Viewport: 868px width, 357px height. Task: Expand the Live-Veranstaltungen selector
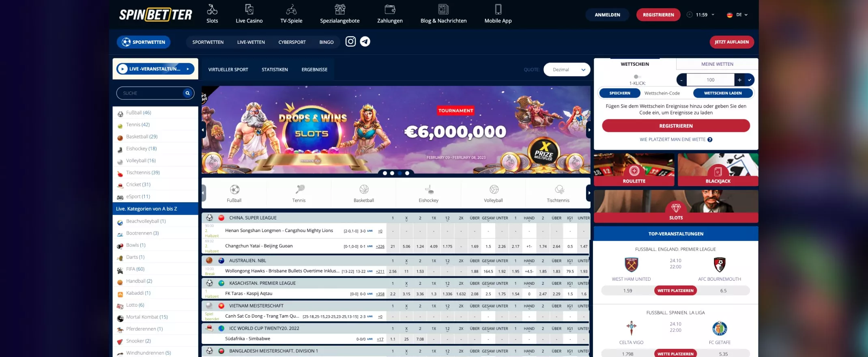(x=155, y=69)
